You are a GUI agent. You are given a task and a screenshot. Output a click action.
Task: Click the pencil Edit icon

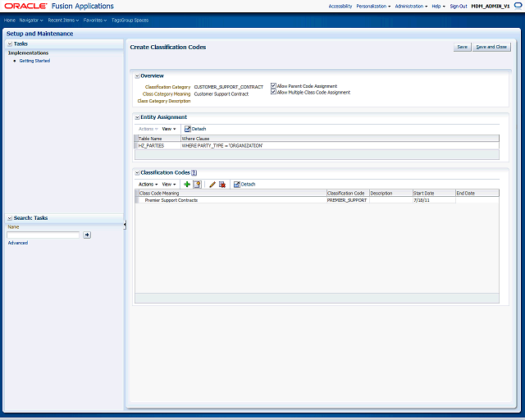[212, 185]
